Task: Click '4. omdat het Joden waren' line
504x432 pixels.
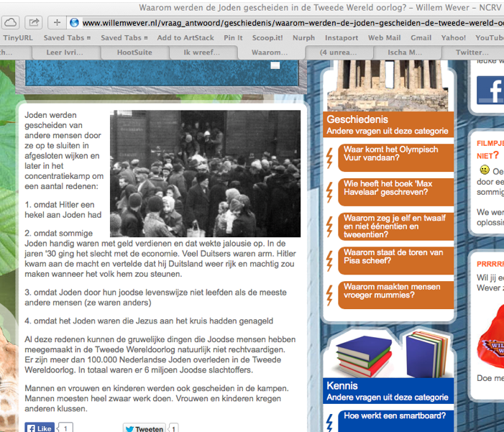Action: pos(149,321)
